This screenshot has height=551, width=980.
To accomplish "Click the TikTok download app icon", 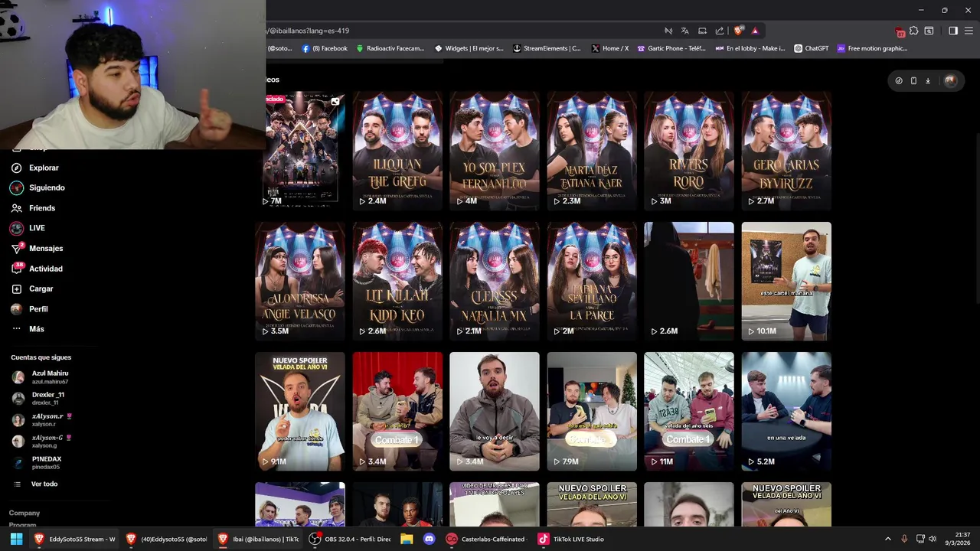I will (x=928, y=80).
